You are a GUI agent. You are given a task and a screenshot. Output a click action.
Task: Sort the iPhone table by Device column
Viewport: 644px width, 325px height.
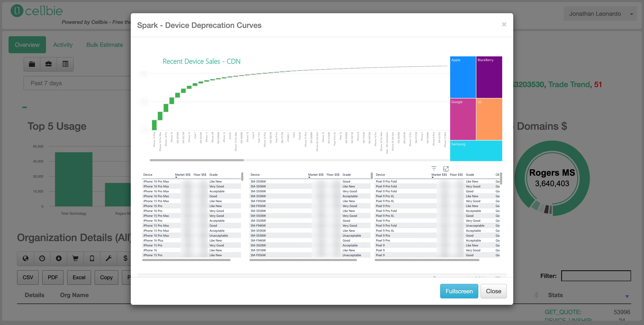(x=148, y=175)
